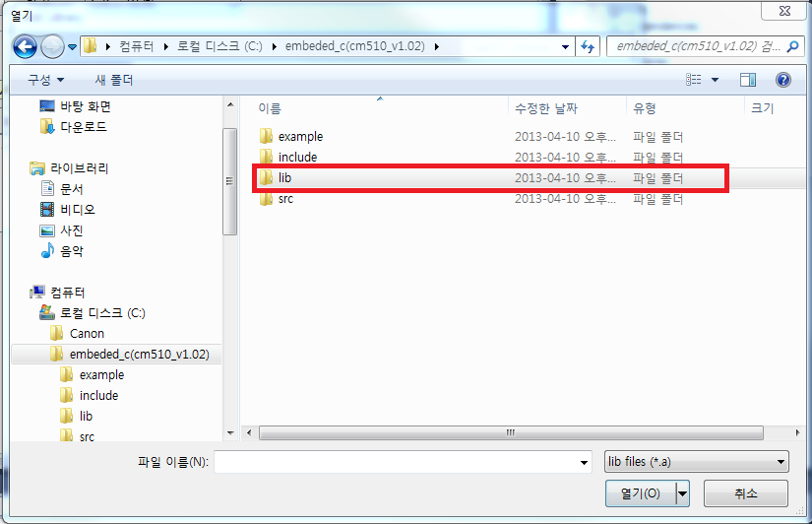Image resolution: width=812 pixels, height=524 pixels.
Task: Click the help question mark icon
Action: coord(783,80)
